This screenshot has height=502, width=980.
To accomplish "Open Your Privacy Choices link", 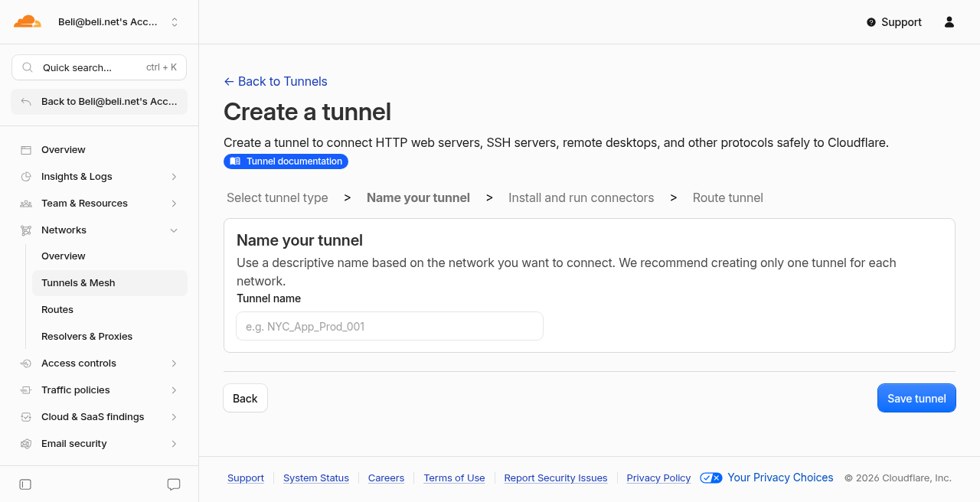I will [x=780, y=478].
